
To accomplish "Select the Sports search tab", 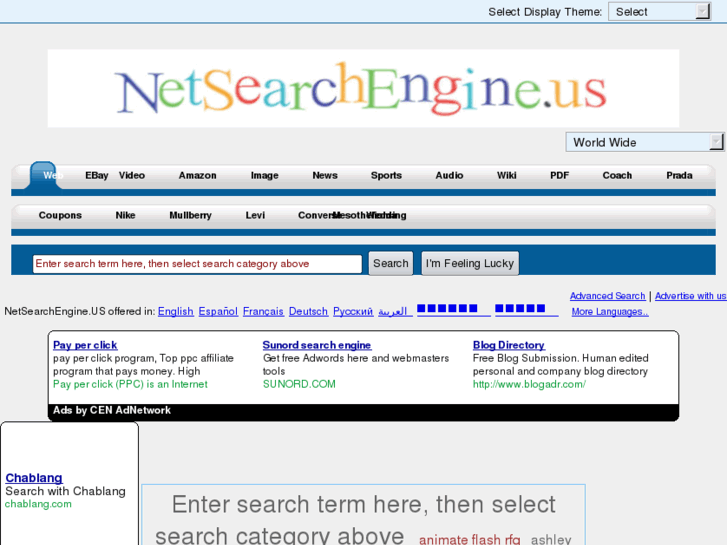I will [386, 175].
